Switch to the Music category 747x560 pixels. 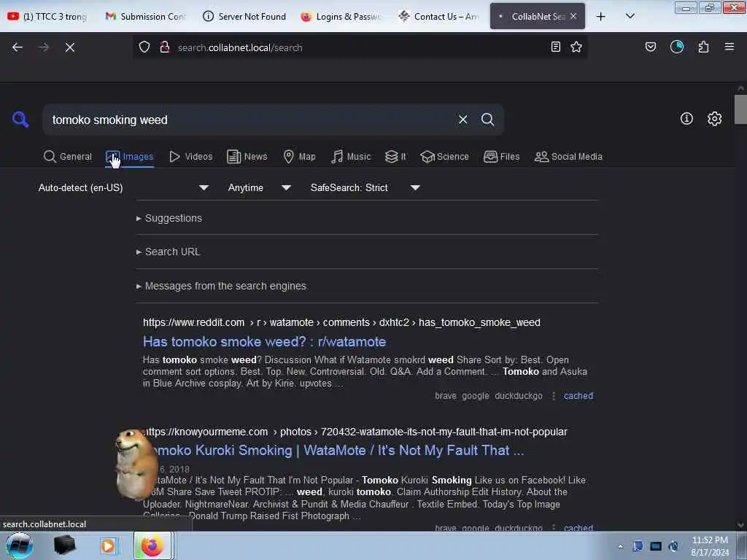(x=351, y=157)
